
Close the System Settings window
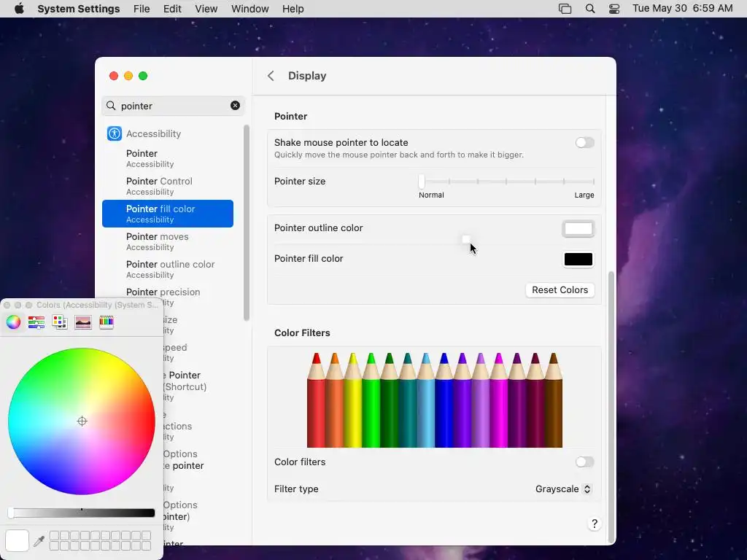[113, 76]
